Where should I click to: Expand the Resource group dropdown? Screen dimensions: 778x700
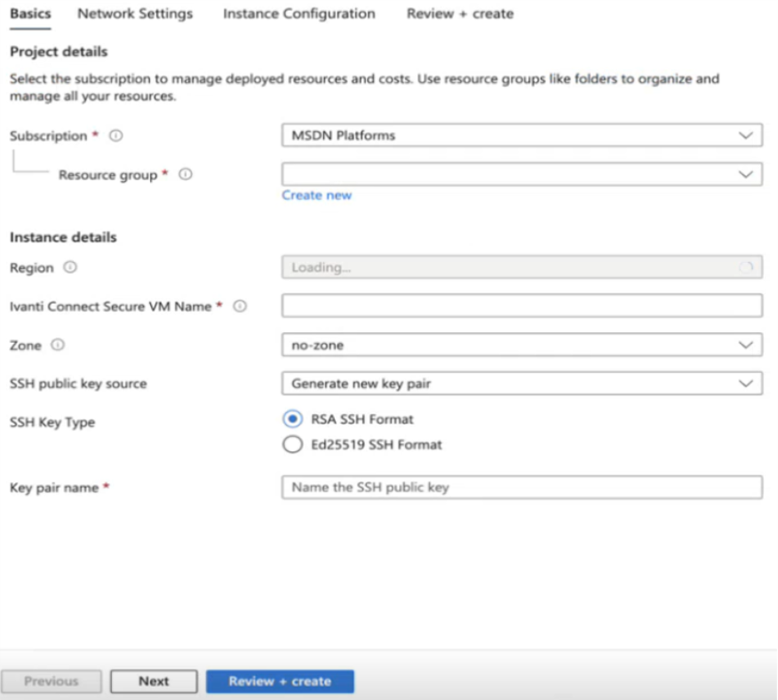point(522,174)
